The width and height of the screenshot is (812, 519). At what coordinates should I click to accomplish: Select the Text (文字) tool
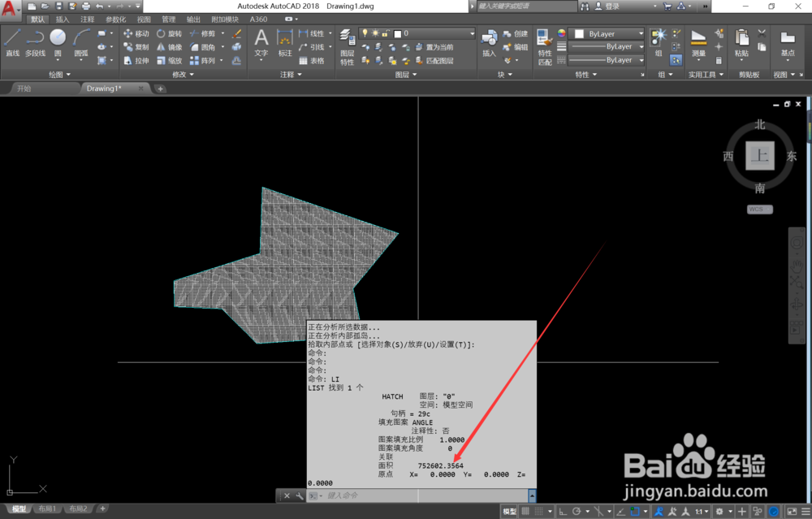261,44
